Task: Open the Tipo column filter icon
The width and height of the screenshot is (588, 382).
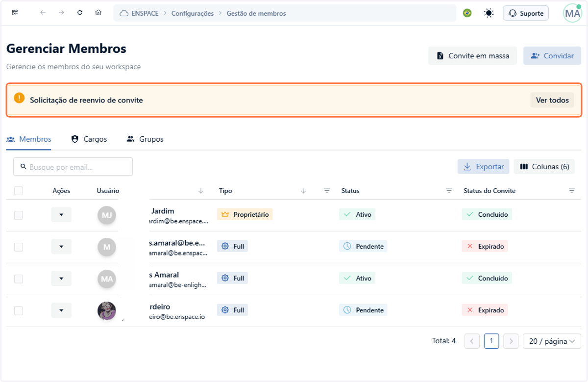Action: pyautogui.click(x=327, y=191)
